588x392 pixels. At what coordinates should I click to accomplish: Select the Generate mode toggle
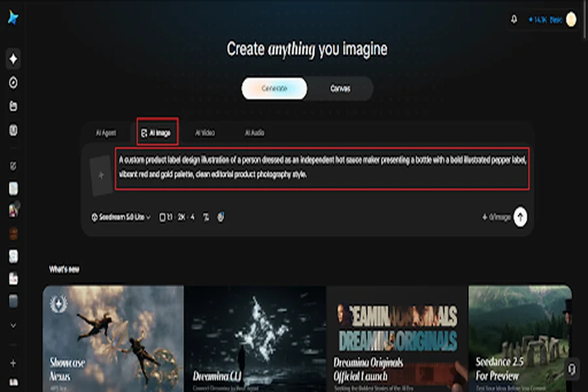click(x=274, y=89)
